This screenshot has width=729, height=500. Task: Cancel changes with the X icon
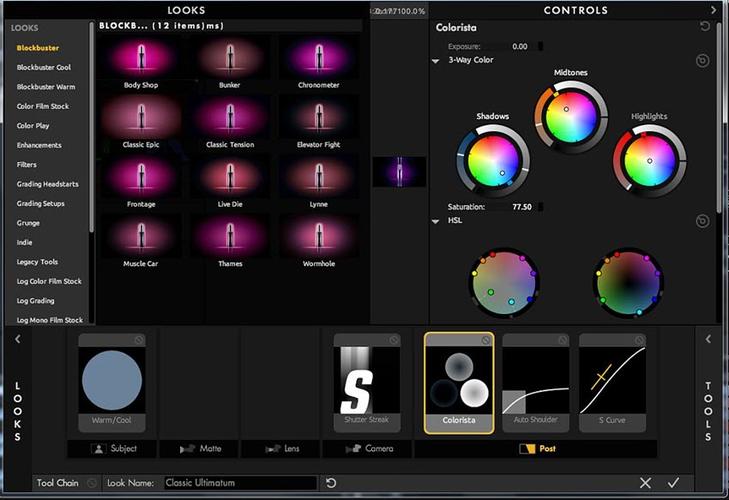click(x=645, y=483)
